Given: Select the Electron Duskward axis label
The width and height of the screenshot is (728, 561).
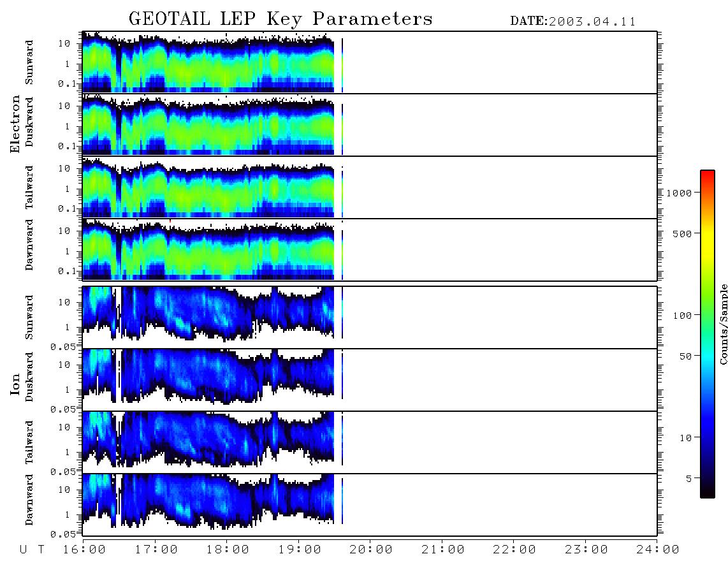Looking at the screenshot, I should click(x=29, y=122).
